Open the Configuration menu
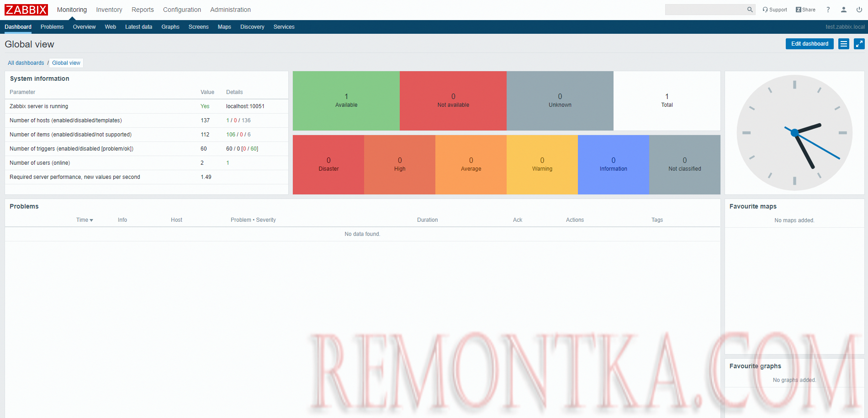 click(x=182, y=10)
